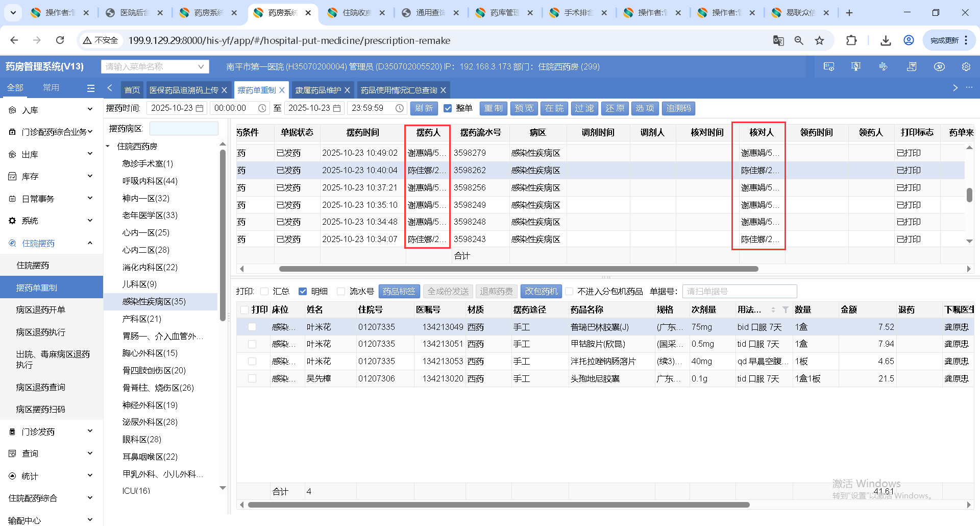The image size is (980, 526).
Task: Click the sidebar menu collapse icon
Action: point(91,88)
